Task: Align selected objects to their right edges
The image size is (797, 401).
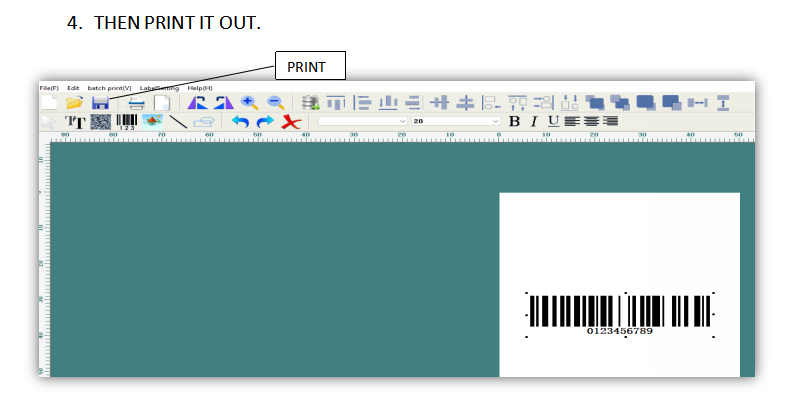Action: coord(413,103)
